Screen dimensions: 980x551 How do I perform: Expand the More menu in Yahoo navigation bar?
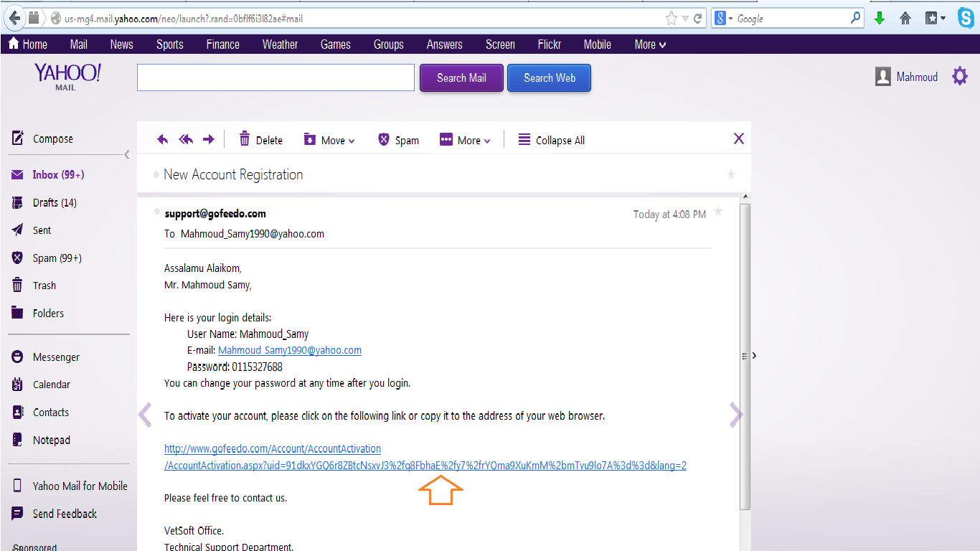[650, 44]
